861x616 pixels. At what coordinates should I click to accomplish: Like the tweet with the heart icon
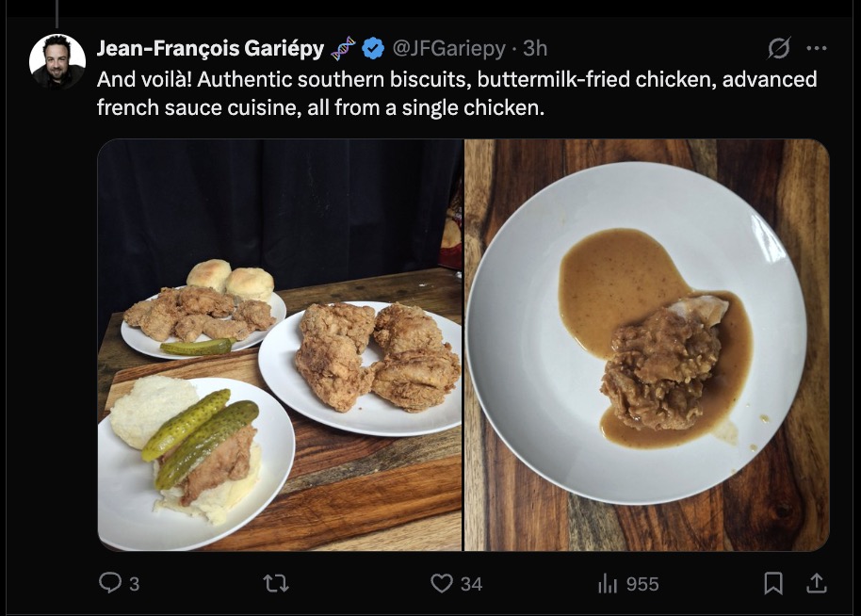click(x=441, y=584)
